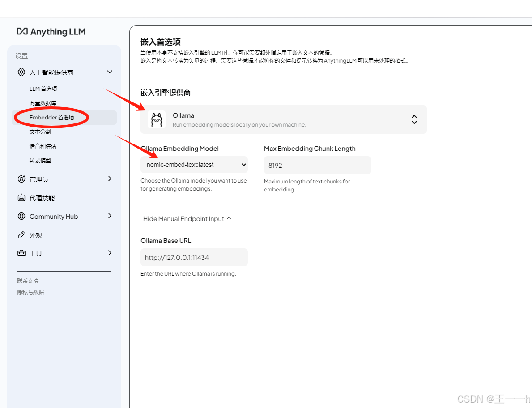
Task: Expand the 管理员 section chevron
Action: coord(110,179)
